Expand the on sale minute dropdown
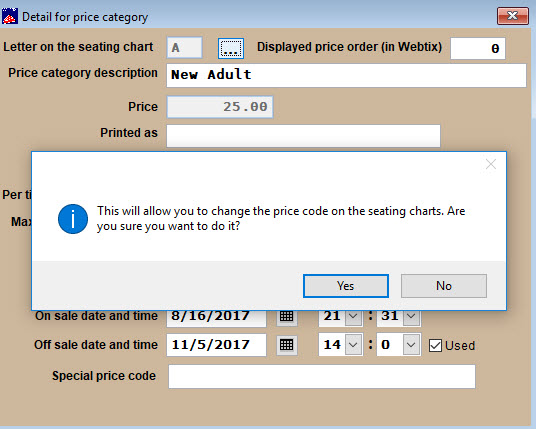536x429 pixels. 411,317
